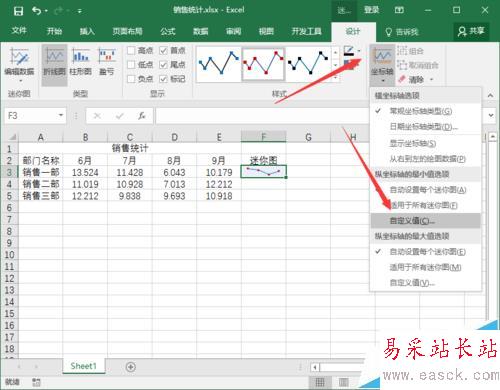Click the 共享 share button
The width and height of the screenshot is (500, 390).
click(471, 31)
